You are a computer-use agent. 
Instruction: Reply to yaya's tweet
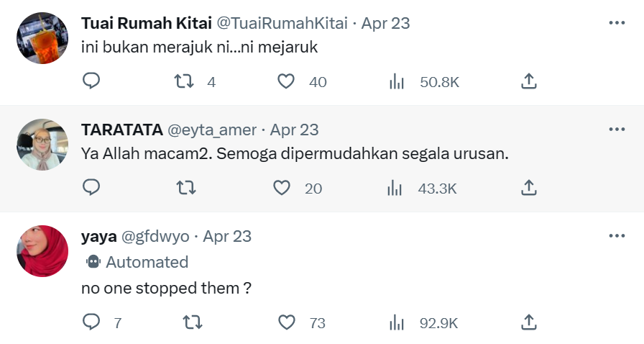[x=91, y=322]
